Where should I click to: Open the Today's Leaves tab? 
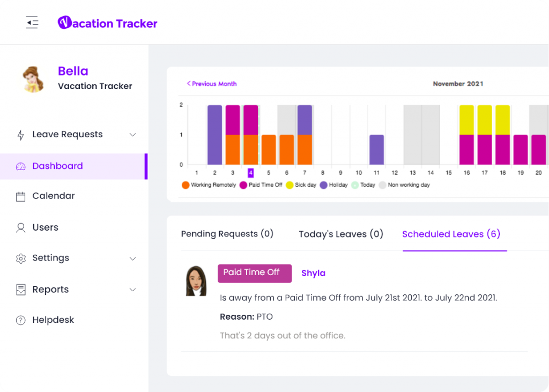[341, 234]
